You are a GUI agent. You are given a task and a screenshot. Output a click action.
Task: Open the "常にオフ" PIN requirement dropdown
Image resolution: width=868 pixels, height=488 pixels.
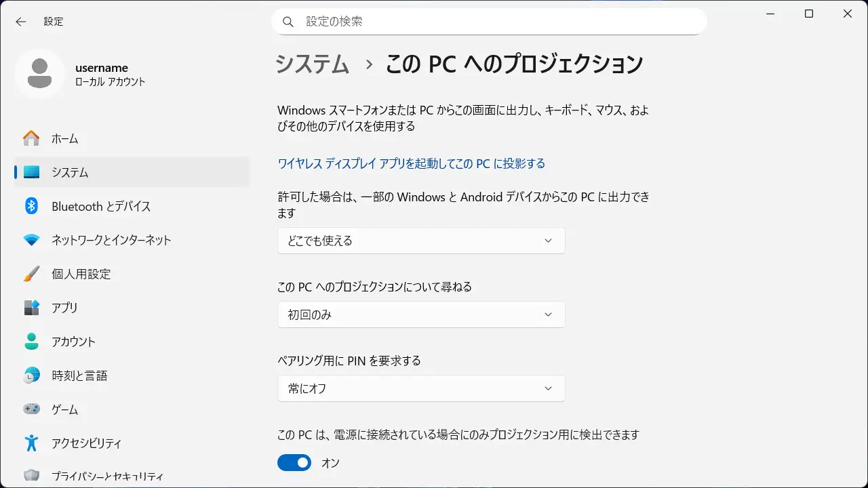click(x=421, y=388)
